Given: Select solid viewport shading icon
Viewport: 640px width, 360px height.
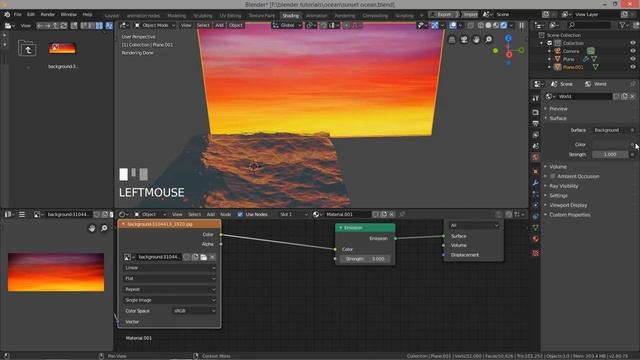Looking at the screenshot, I should [488, 25].
